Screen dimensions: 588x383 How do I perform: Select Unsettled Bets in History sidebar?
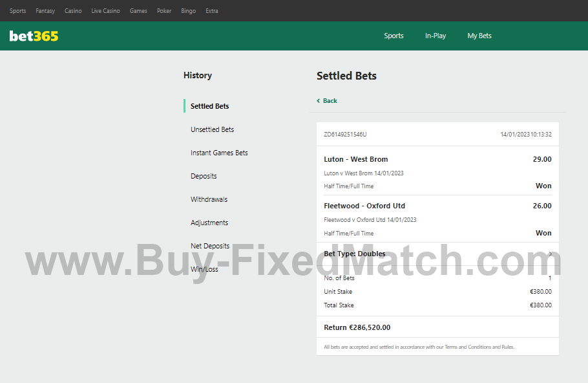[x=212, y=129]
